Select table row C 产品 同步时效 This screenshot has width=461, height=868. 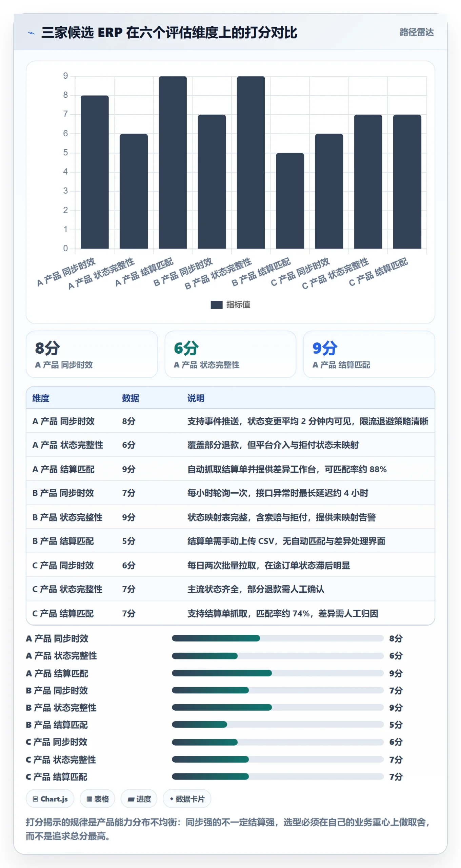(x=230, y=565)
